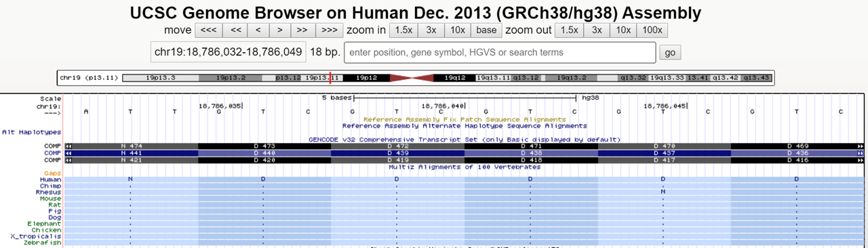Zoom in by 3x
Viewport: 868px width, 248px height.
(x=431, y=30)
